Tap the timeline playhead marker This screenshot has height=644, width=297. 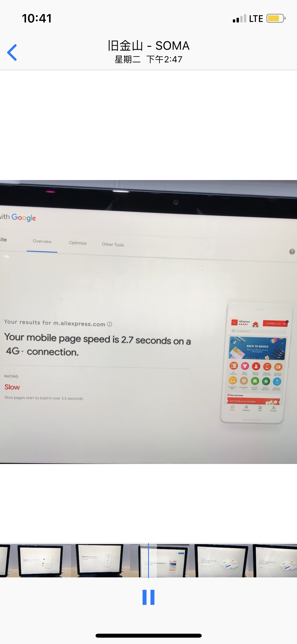(148, 560)
